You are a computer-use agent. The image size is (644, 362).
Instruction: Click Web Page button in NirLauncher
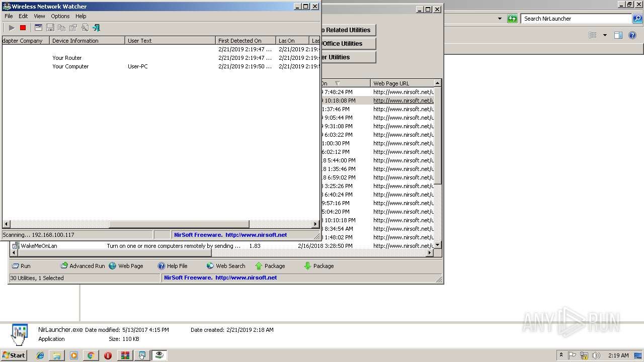pyautogui.click(x=126, y=266)
